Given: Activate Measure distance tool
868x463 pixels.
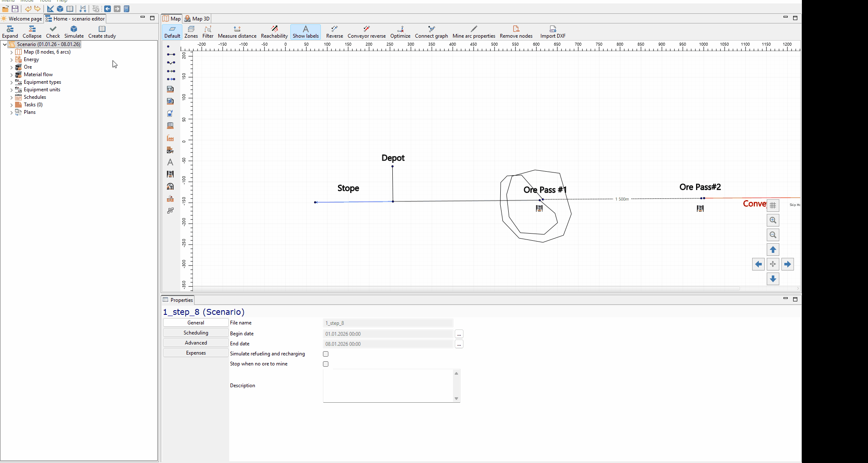Looking at the screenshot, I should coord(237,32).
